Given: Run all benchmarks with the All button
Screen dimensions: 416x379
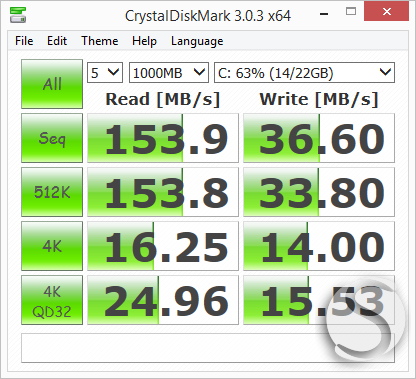Looking at the screenshot, I should (x=52, y=84).
